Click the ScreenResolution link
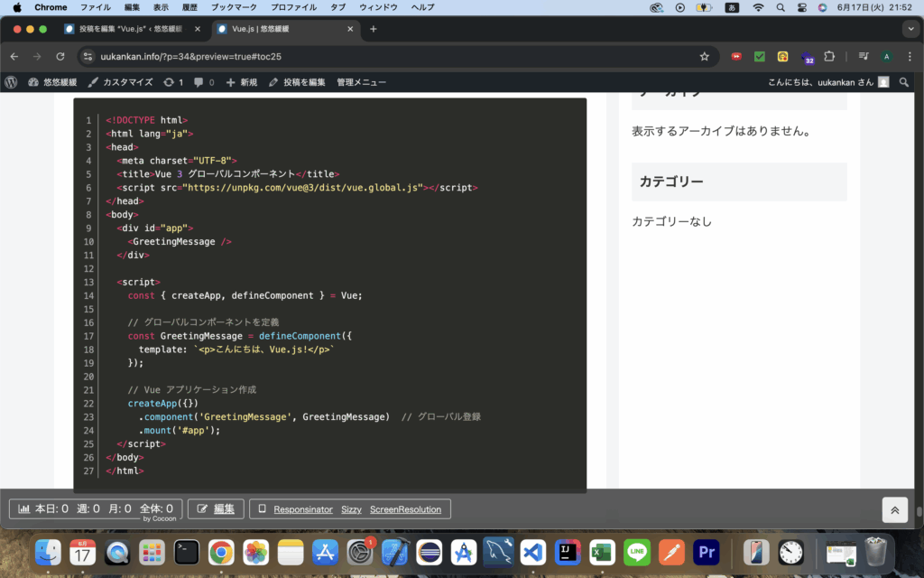924x578 pixels. point(405,509)
